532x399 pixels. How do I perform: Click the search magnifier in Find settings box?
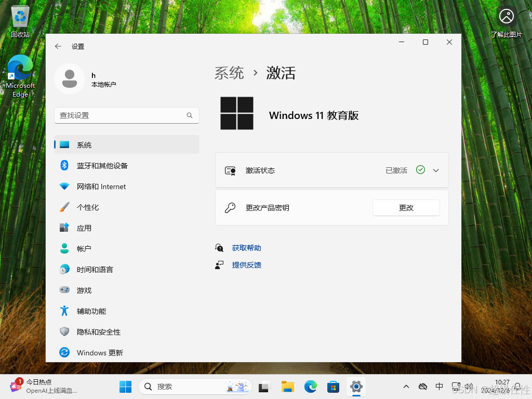tap(189, 115)
